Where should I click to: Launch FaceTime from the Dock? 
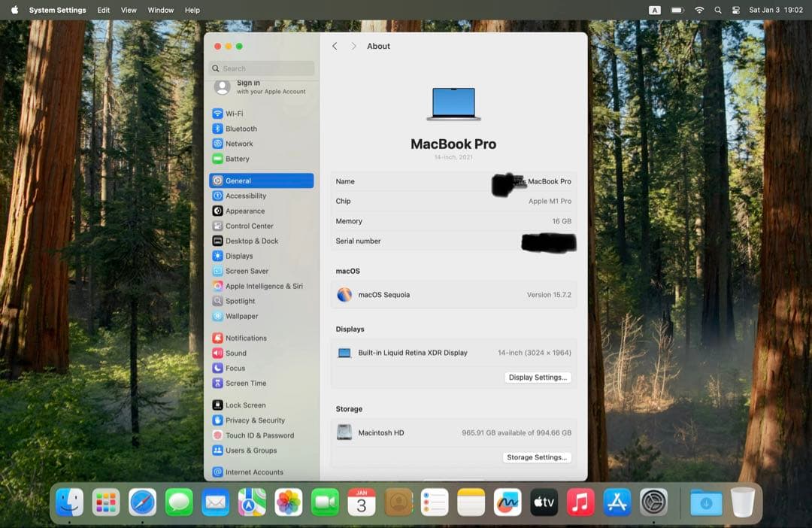point(325,502)
